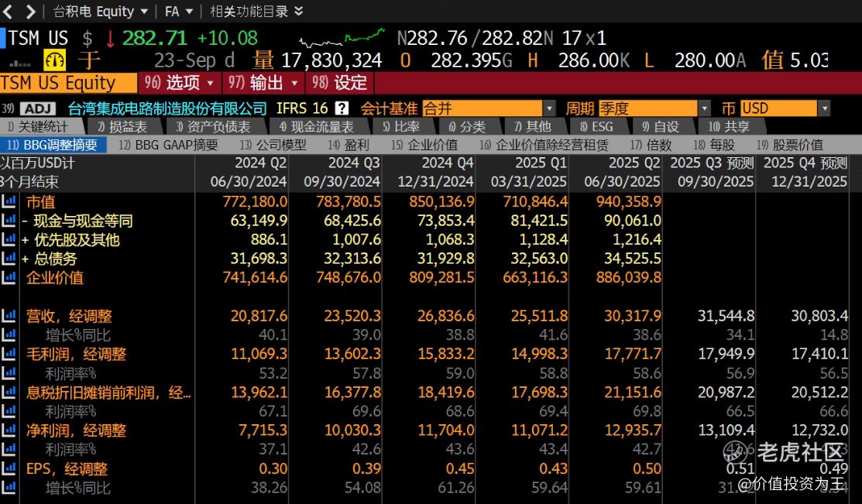The image size is (862, 504).
Task: Click the chart icon for revenue 增长%同比 row
Action: tap(9, 335)
